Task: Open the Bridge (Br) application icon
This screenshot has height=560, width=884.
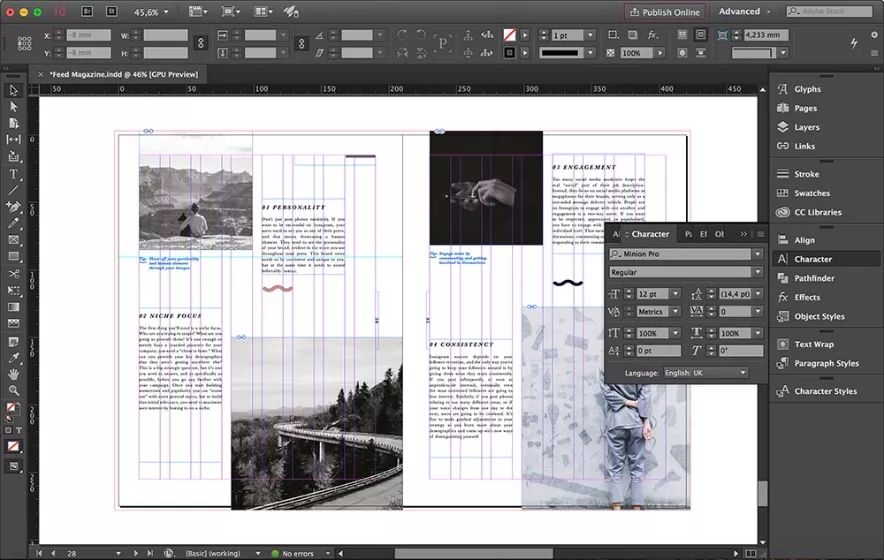Action: click(87, 11)
